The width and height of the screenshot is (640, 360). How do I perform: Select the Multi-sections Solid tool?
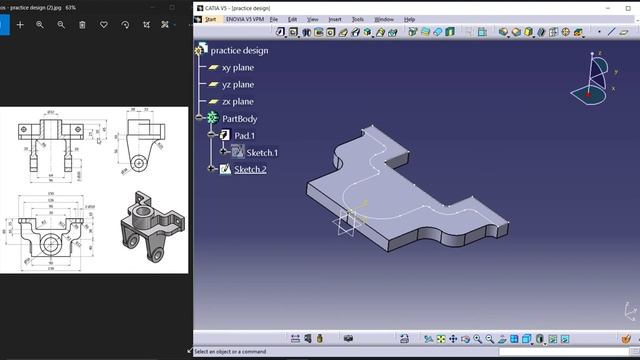click(380, 32)
